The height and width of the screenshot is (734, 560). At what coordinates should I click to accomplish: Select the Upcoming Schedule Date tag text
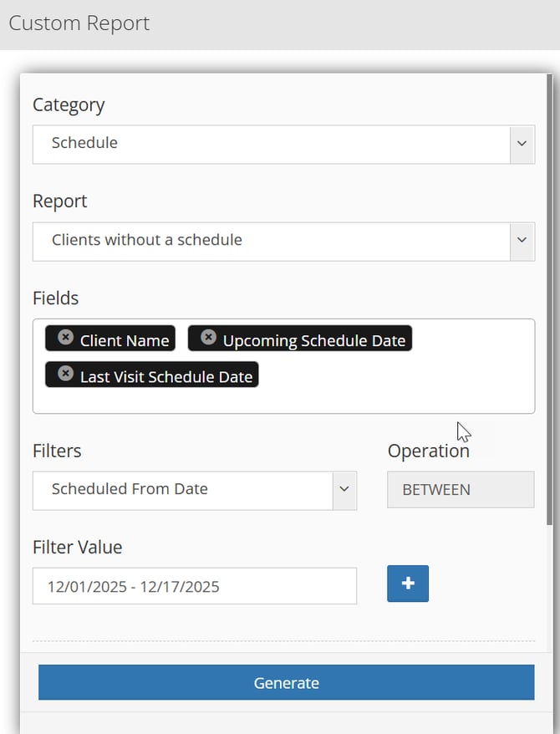313,340
